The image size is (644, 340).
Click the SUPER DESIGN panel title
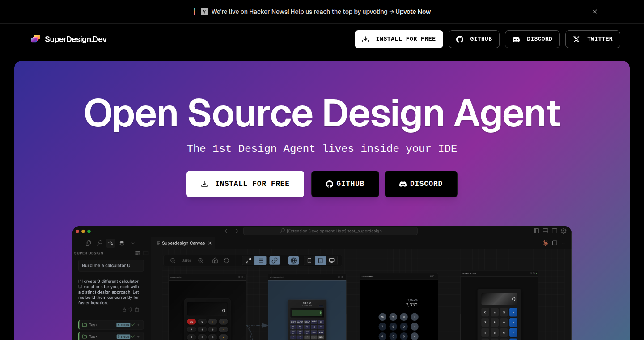(89, 253)
